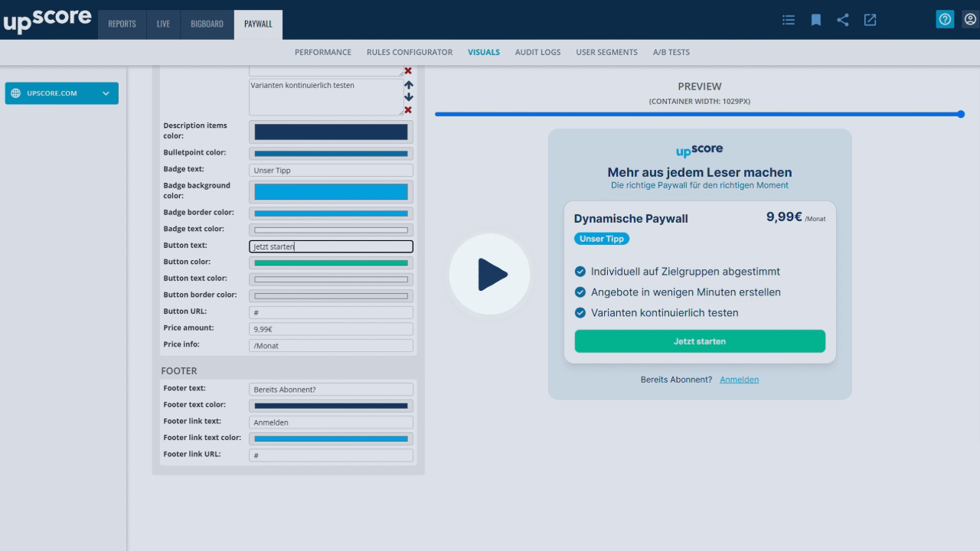Move description item down with arrow
This screenshot has width=980, height=551.
pos(409,97)
